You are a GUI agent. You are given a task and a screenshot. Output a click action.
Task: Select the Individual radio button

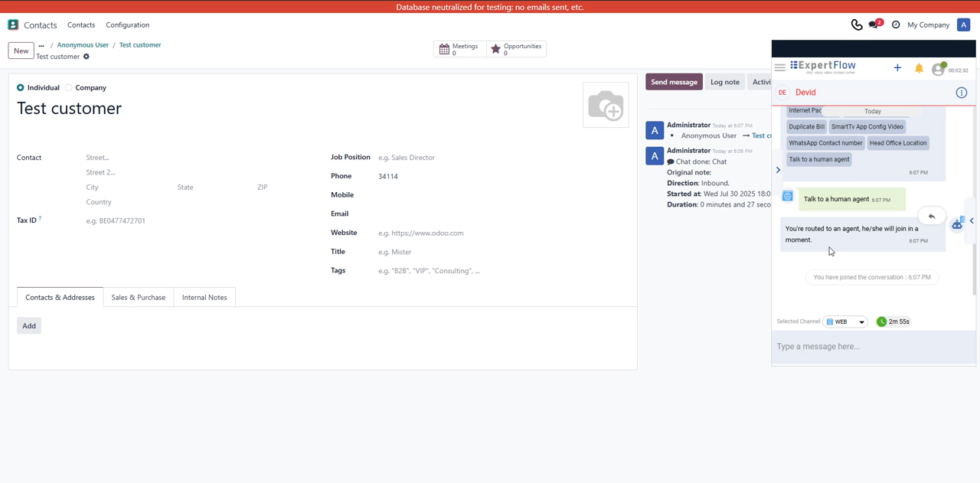point(21,88)
